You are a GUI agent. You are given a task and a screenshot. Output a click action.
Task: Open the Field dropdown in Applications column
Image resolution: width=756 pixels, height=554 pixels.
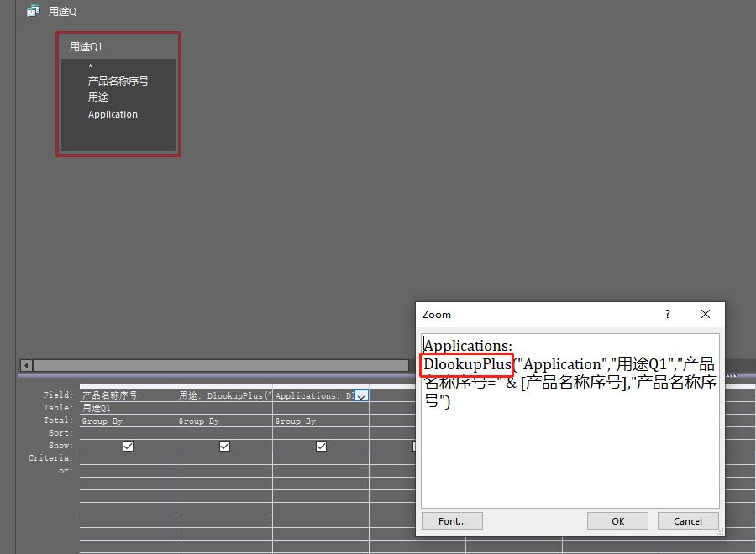[x=361, y=396]
